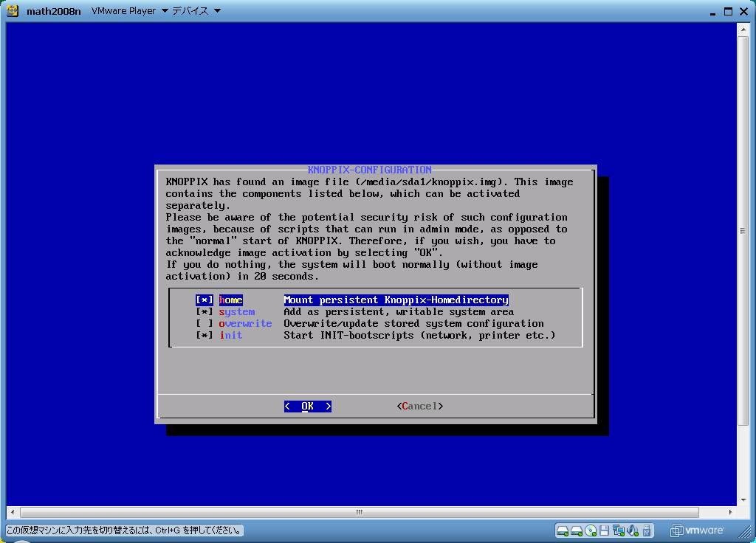Enable the overwrite checkbox

205,324
